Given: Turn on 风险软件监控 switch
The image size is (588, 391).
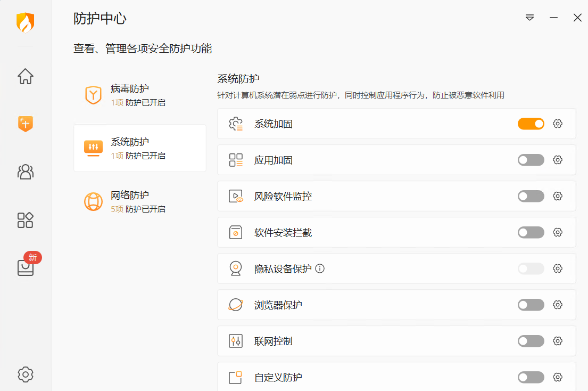Looking at the screenshot, I should [531, 196].
